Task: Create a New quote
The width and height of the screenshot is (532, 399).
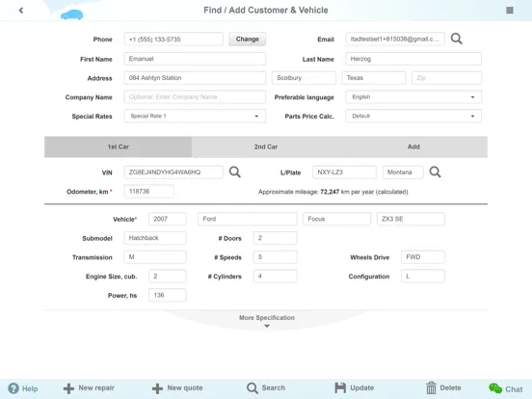Action: coord(177,388)
